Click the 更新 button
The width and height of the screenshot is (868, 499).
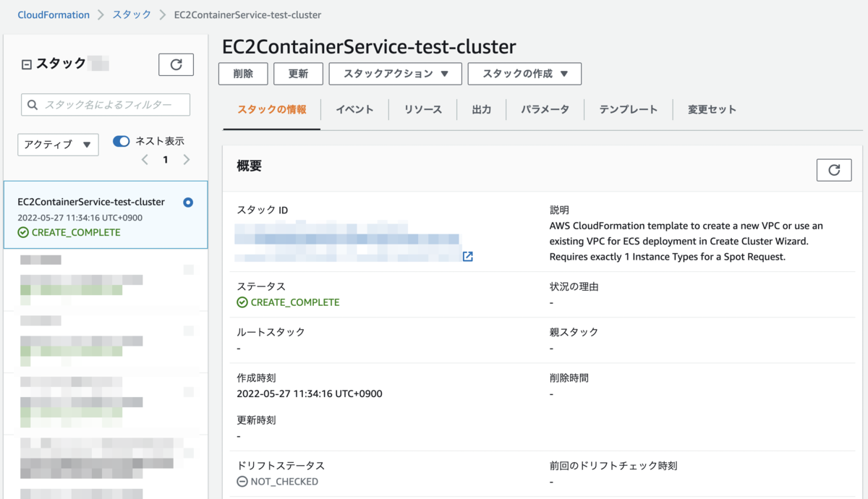[298, 74]
